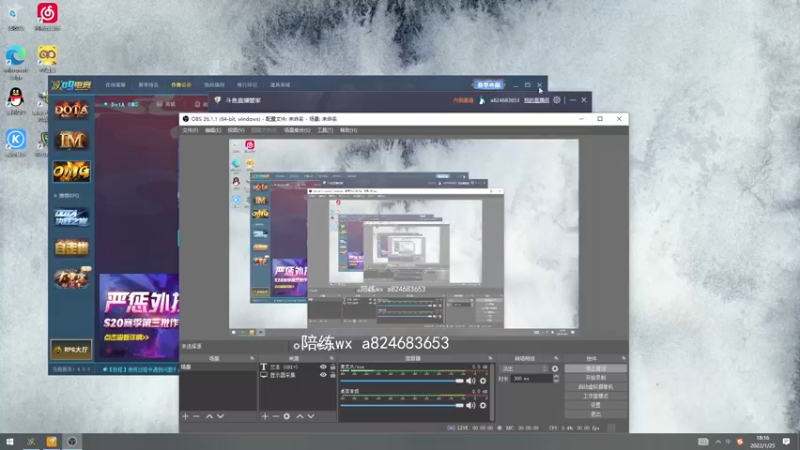Remove the selected source with minus button
Screen dimensions: 800x450
point(276,416)
